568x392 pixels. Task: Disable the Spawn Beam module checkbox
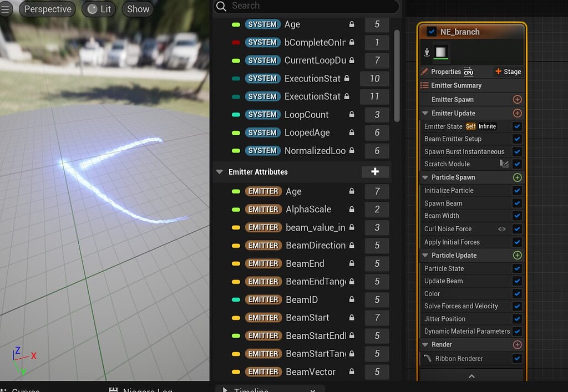tap(517, 203)
